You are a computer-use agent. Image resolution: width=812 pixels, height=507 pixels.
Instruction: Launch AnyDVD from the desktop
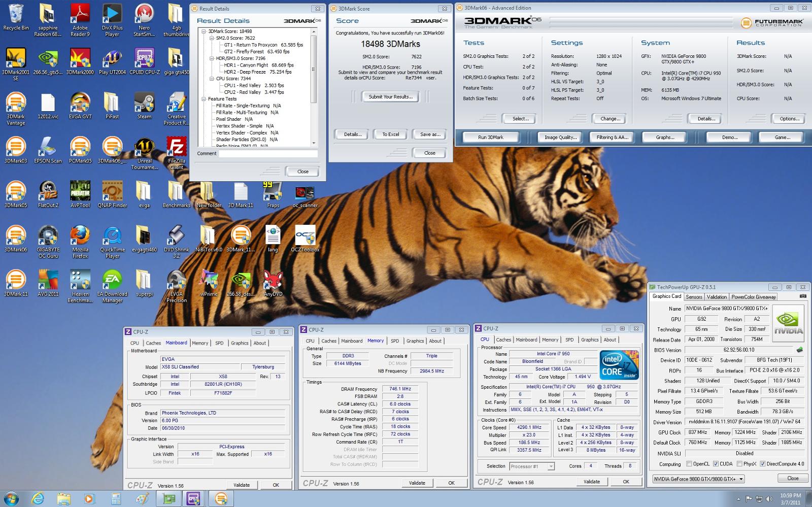pos(273,283)
